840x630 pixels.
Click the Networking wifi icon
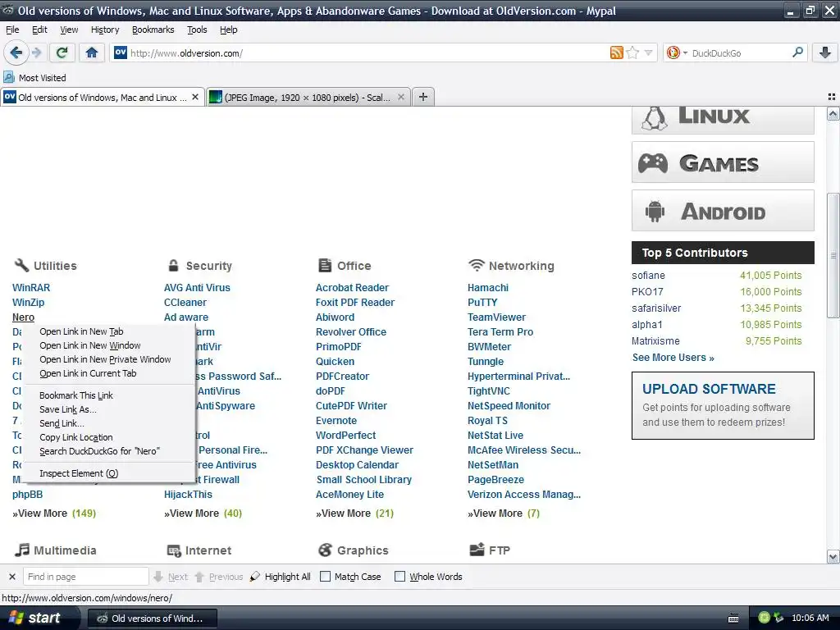477,265
